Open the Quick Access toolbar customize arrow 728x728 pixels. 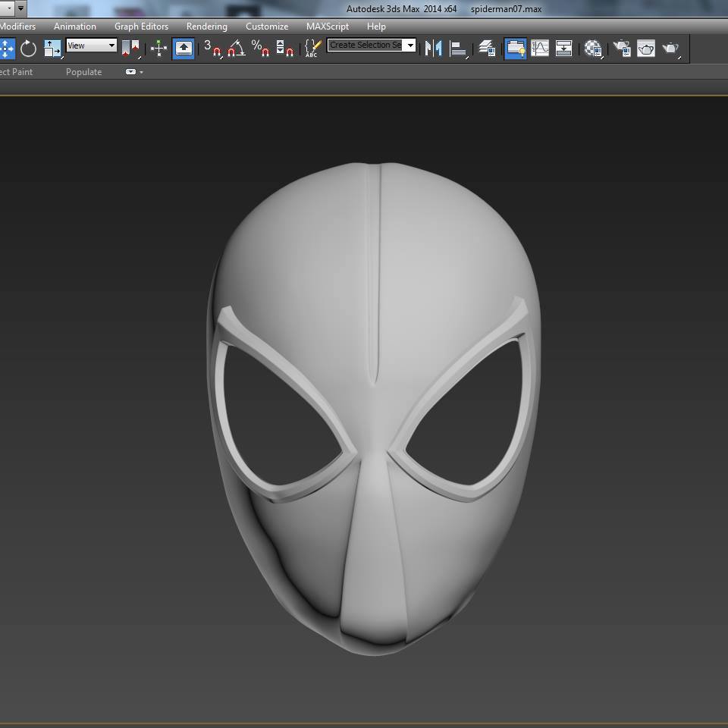[21, 8]
